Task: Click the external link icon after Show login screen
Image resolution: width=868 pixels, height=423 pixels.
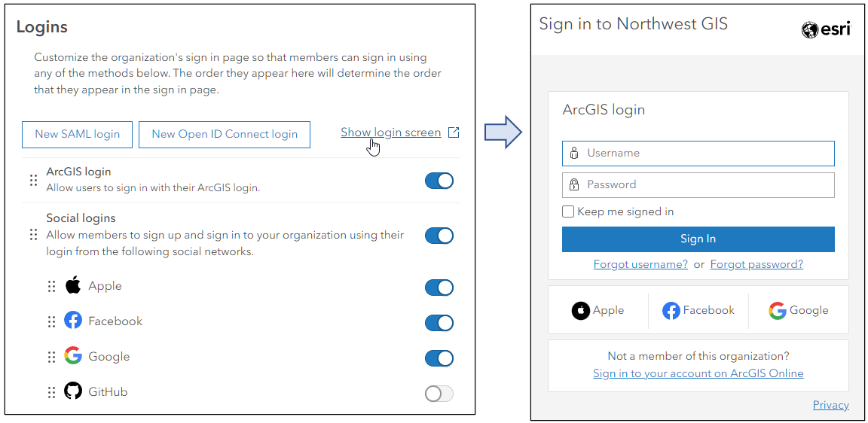Action: (454, 132)
